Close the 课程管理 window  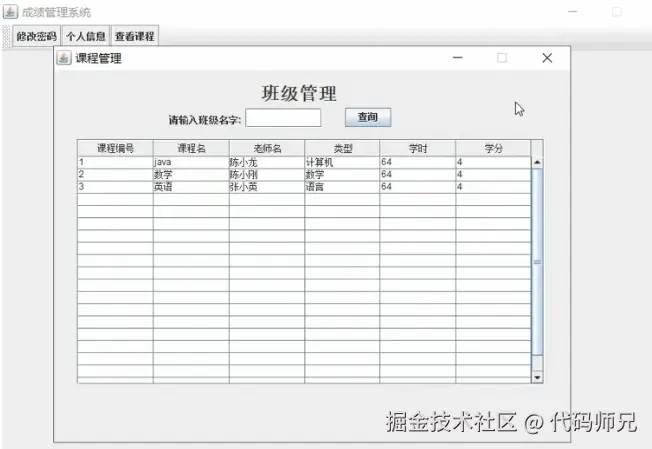coord(547,58)
